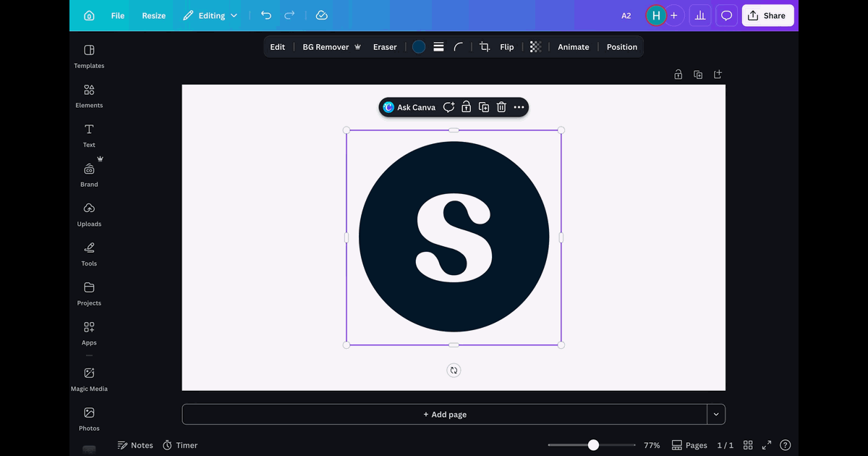Open corner rounding option icon
This screenshot has height=456, width=868.
(x=459, y=47)
